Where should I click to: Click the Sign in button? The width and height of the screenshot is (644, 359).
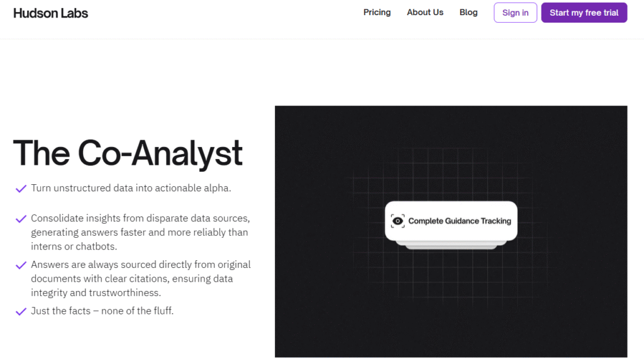pos(516,13)
